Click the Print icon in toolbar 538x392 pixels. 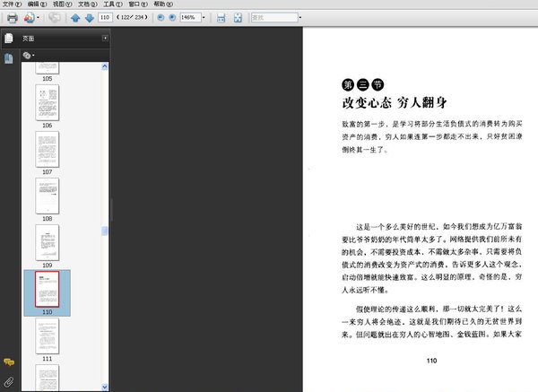pos(13,18)
